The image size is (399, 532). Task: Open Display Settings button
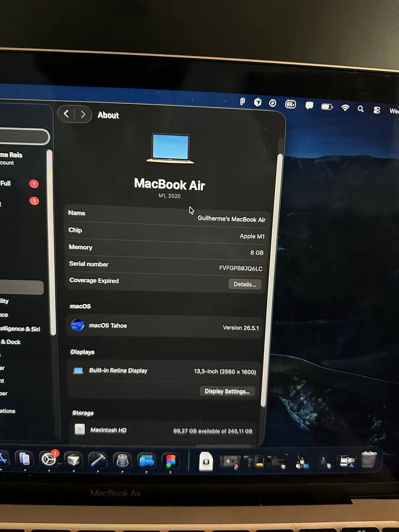[227, 391]
